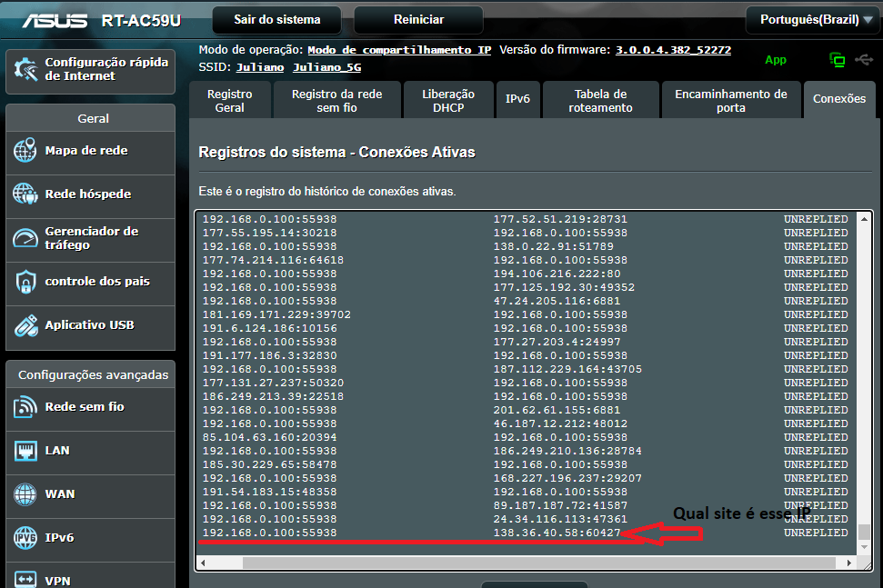
Task: Click the log entry 47.24.205.116:6881
Action: coord(557,301)
